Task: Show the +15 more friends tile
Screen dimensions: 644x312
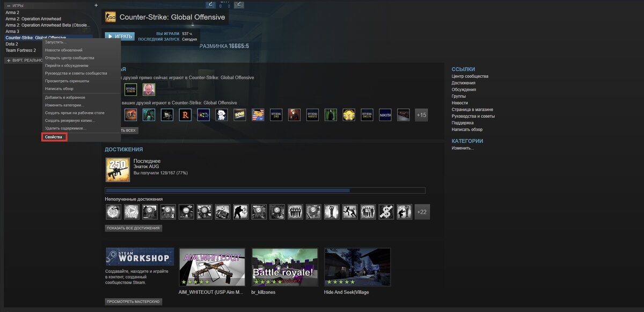Action: [x=421, y=115]
